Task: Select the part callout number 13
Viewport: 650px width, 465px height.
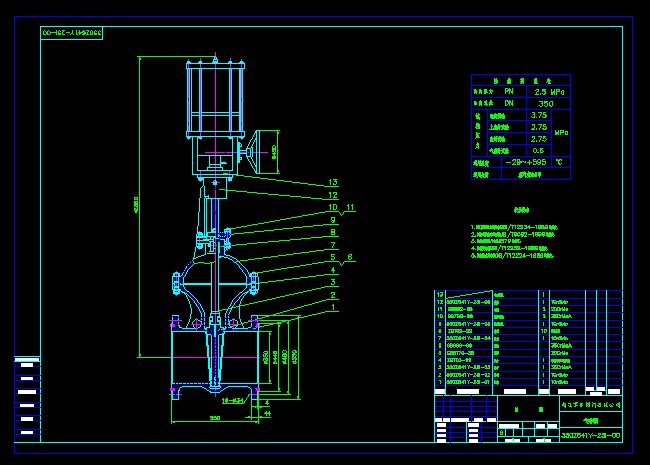Action: [334, 183]
